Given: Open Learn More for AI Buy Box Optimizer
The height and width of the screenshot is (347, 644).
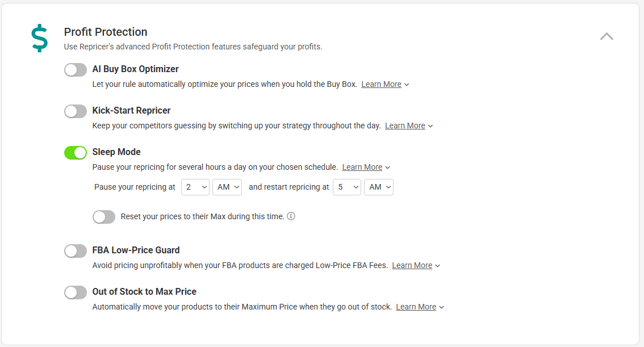Looking at the screenshot, I should pos(381,84).
